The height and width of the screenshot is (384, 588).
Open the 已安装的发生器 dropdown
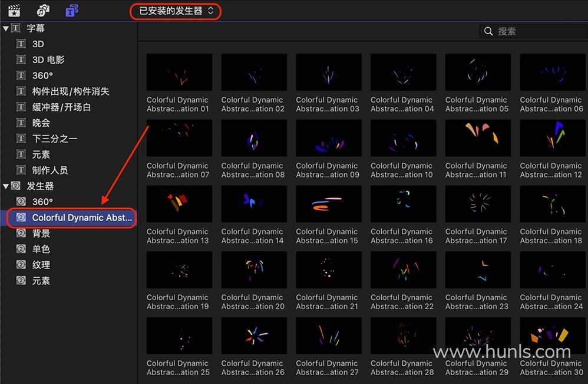click(x=176, y=11)
